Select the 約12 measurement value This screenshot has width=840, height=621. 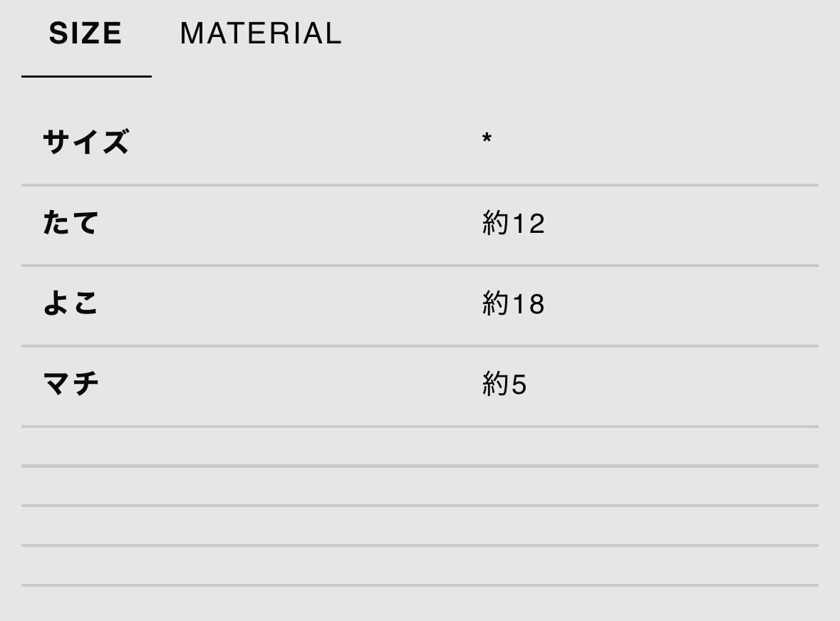tap(513, 224)
